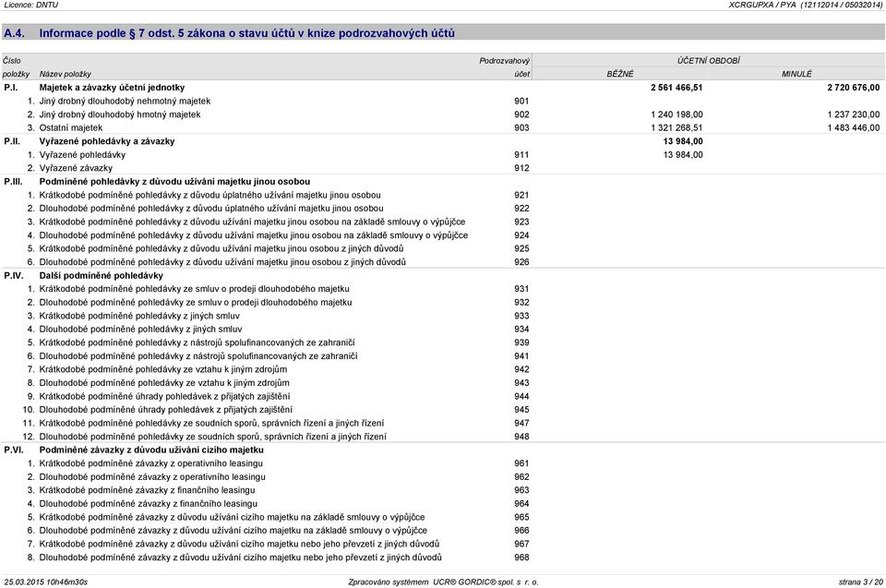Select 'Krátkodobé podmíněné závazky z finančního leasingu'

click(147, 491)
